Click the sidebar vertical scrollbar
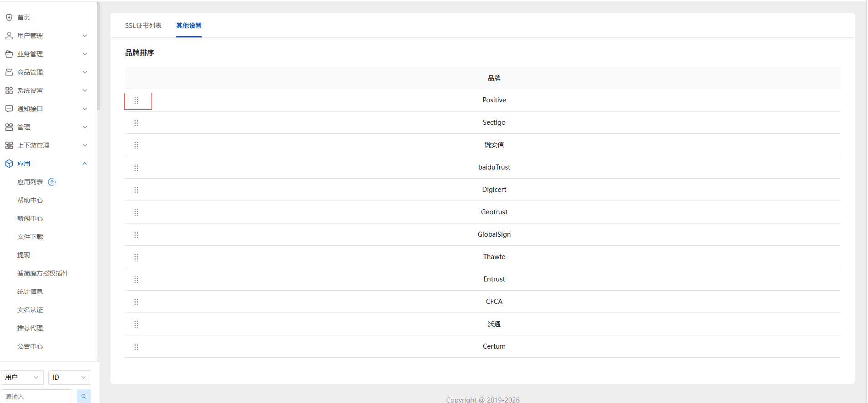This screenshot has height=403, width=868. 98,56
